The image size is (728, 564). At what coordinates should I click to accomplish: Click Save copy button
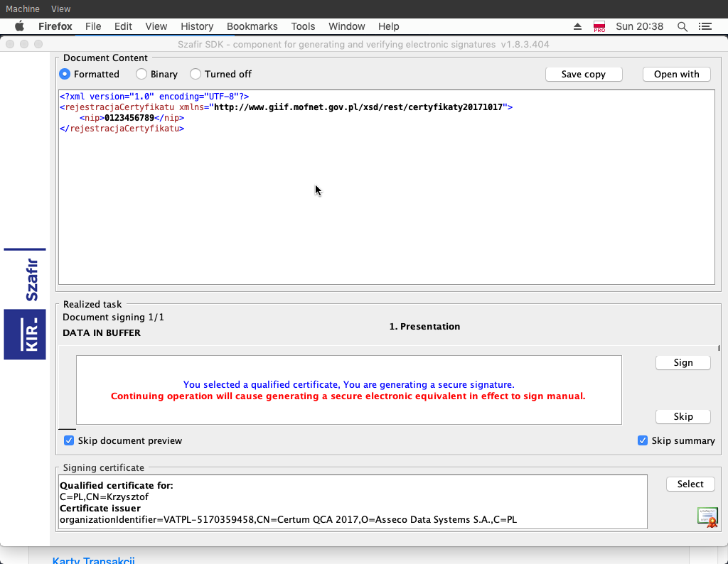pos(583,74)
